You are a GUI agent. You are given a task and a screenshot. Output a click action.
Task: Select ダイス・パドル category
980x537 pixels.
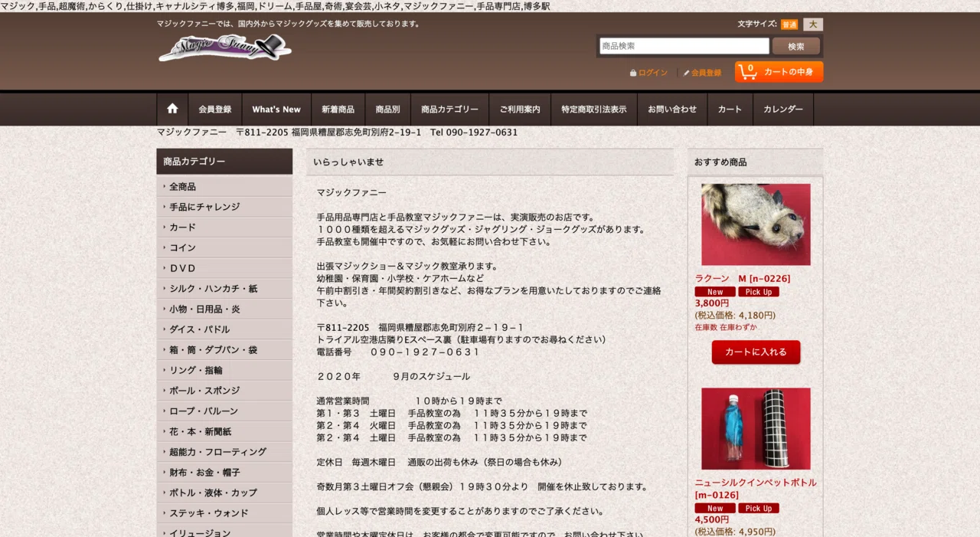[224, 329]
